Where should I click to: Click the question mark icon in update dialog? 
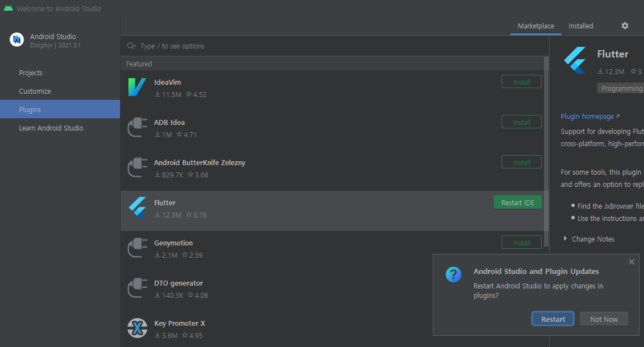454,274
